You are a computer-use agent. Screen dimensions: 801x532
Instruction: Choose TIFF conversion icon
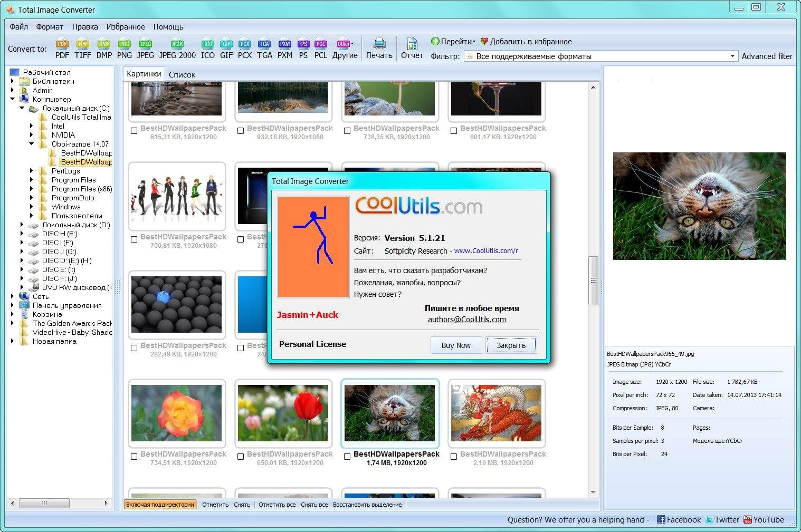pos(83,44)
